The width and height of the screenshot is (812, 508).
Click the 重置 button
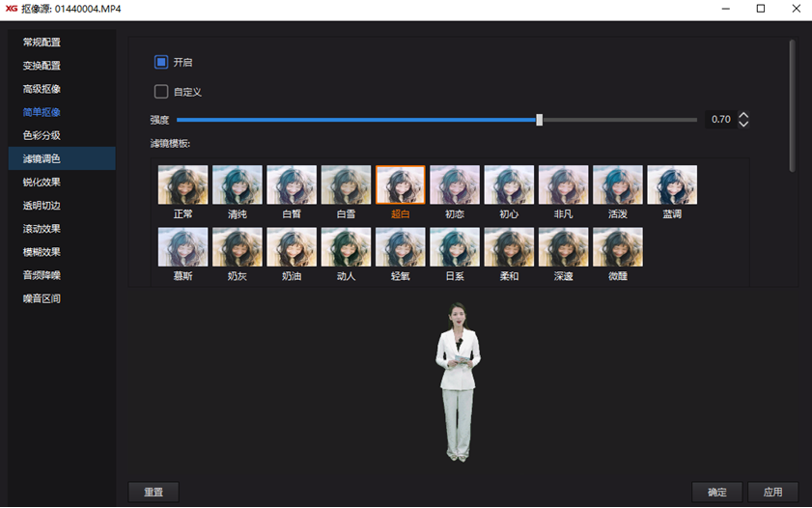tap(154, 492)
